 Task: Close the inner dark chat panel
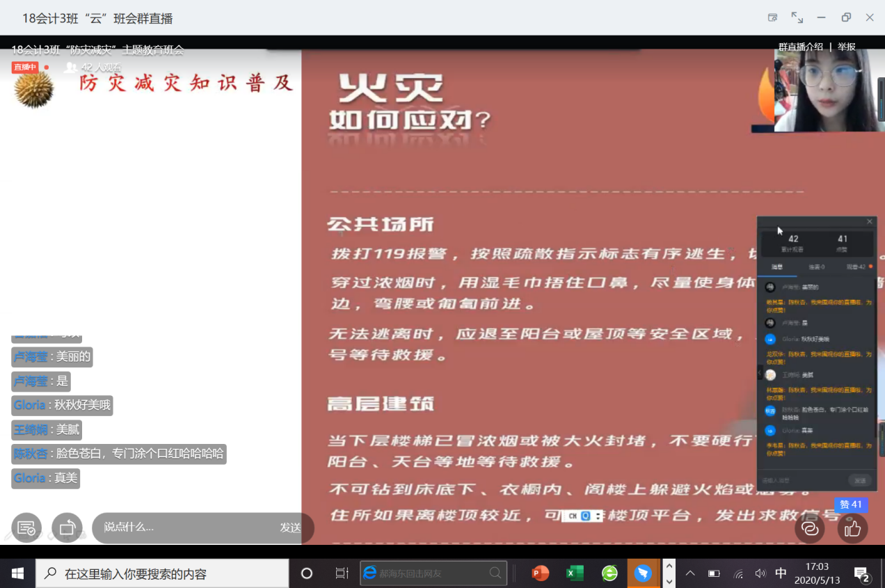pos(869,221)
